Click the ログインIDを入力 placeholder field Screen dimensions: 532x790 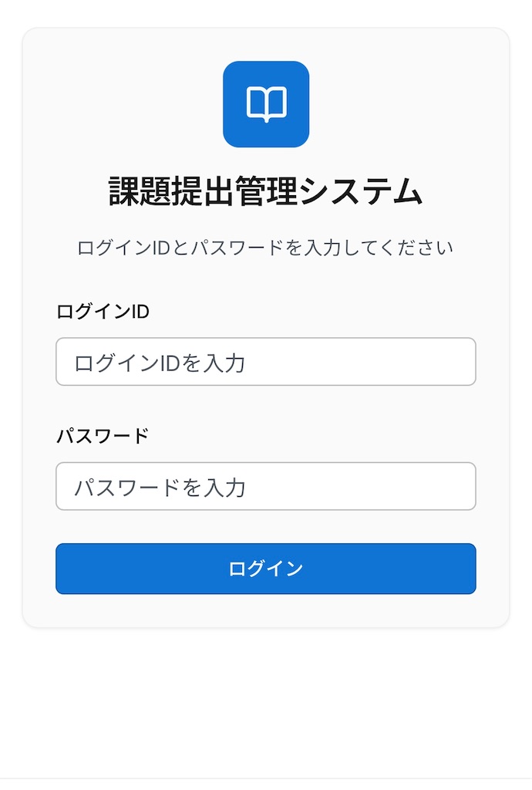tap(265, 362)
